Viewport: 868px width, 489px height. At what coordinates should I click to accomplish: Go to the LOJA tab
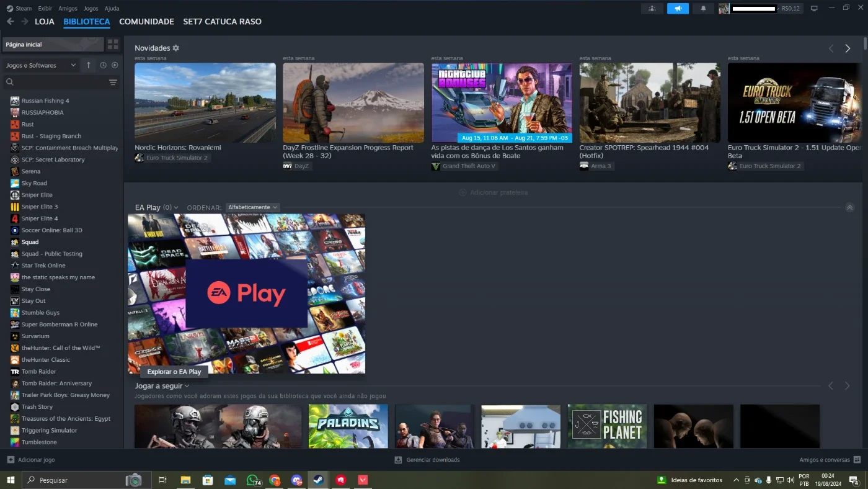45,22
